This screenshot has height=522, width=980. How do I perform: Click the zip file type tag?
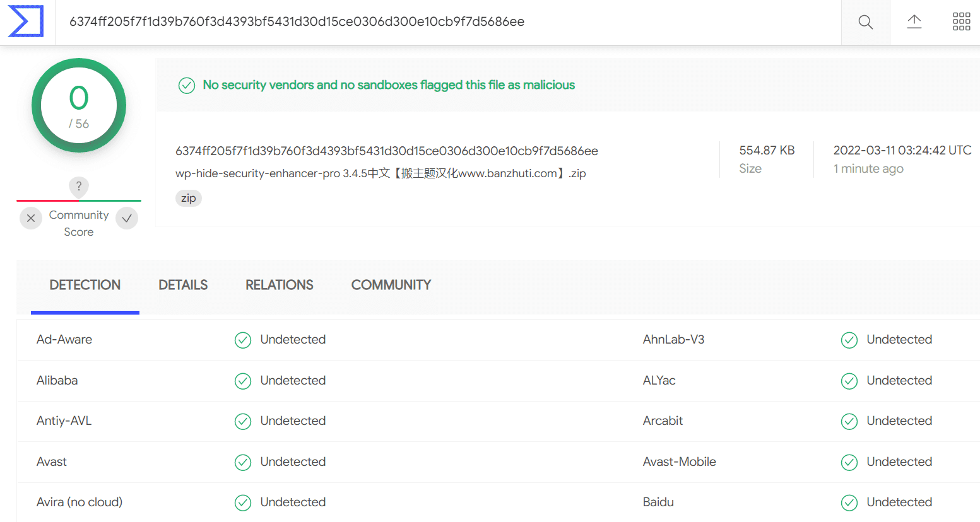coord(189,198)
